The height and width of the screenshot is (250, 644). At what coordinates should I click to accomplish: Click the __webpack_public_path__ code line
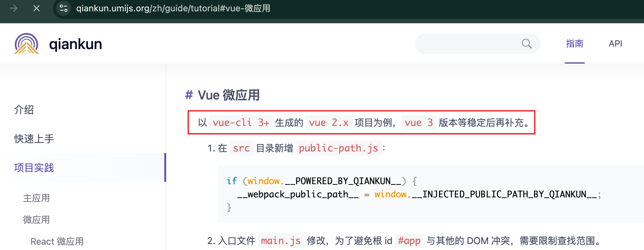click(x=419, y=195)
